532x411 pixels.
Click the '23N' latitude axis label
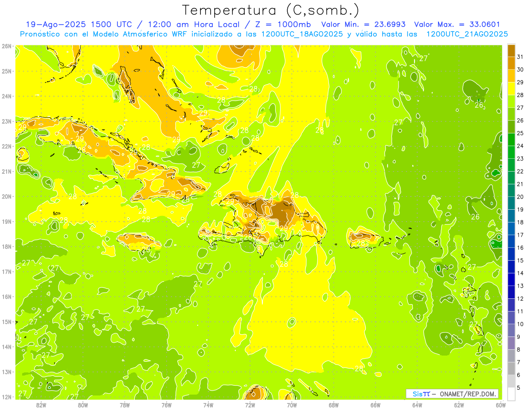click(7, 121)
